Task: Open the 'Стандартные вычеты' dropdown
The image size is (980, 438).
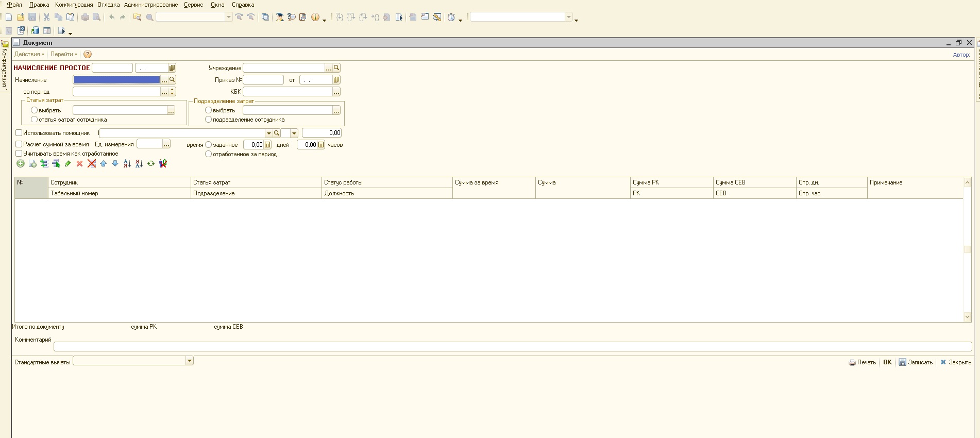Action: [190, 361]
